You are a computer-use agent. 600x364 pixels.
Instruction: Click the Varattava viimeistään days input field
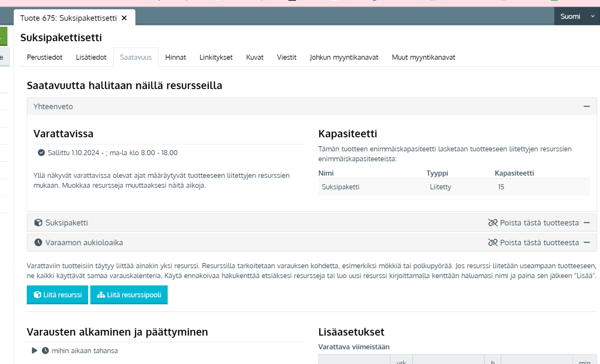(x=354, y=360)
